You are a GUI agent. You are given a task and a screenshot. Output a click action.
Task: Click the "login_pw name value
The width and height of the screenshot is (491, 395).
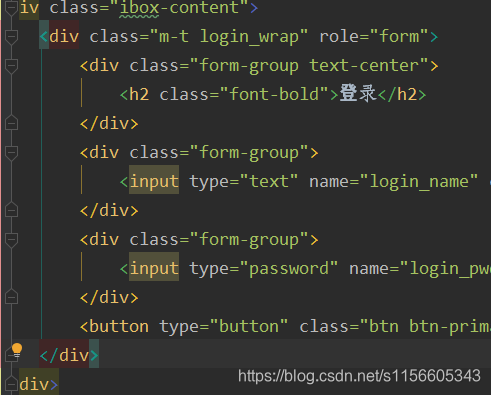[445, 269]
